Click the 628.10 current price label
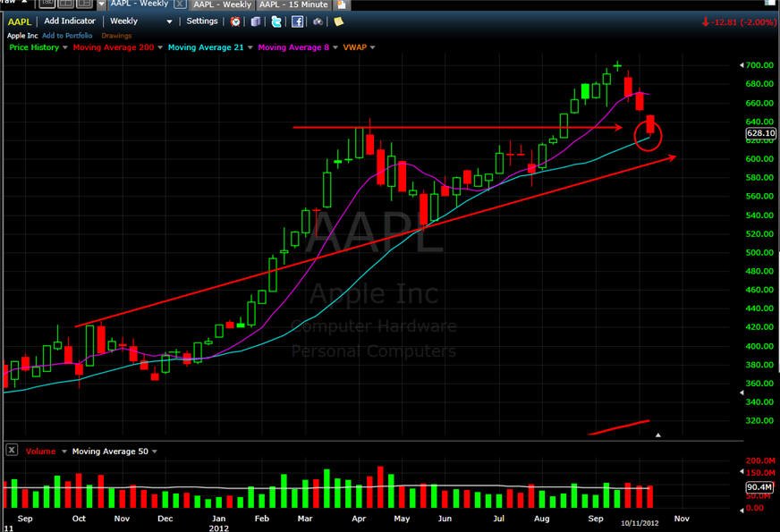Image resolution: width=780 pixels, height=532 pixels. [761, 133]
